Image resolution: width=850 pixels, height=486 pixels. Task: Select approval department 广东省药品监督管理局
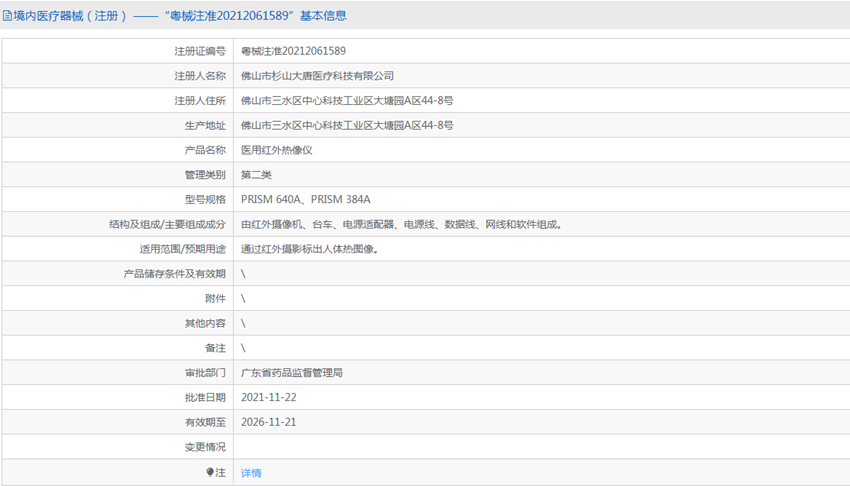tap(292, 373)
